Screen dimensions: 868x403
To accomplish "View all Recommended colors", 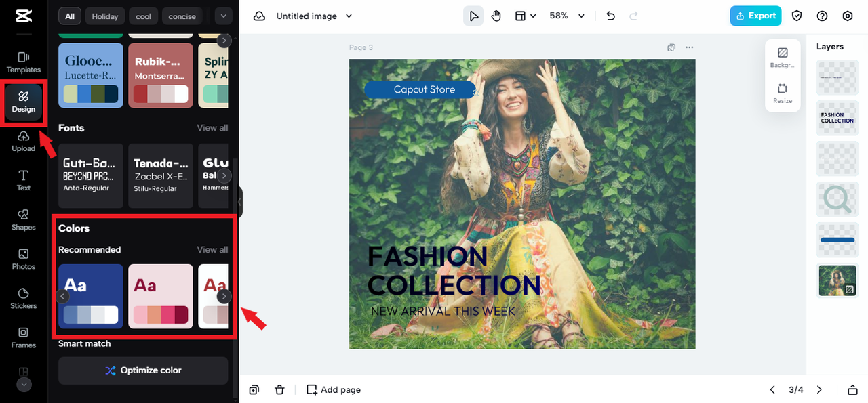I will [x=212, y=249].
